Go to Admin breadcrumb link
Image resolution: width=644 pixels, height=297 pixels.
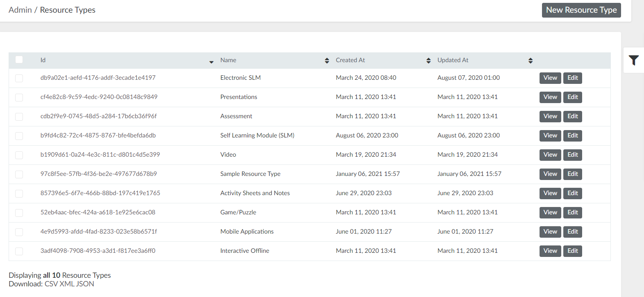[x=20, y=10]
